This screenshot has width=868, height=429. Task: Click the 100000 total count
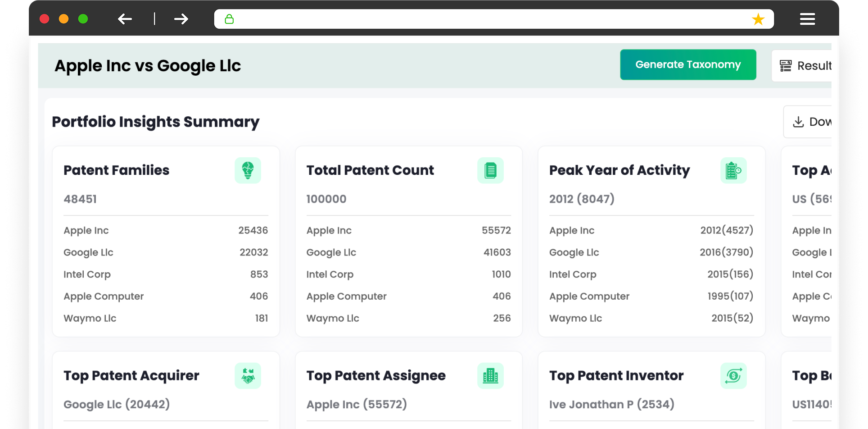pos(326,199)
